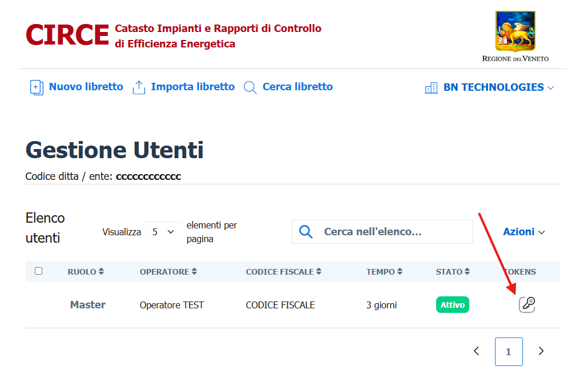Click the key token icon for Master row
588x374 pixels.
click(527, 304)
